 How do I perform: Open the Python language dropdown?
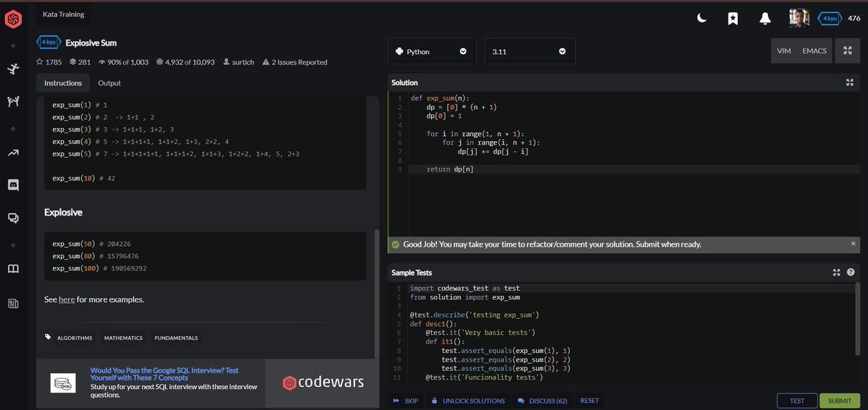coord(433,51)
